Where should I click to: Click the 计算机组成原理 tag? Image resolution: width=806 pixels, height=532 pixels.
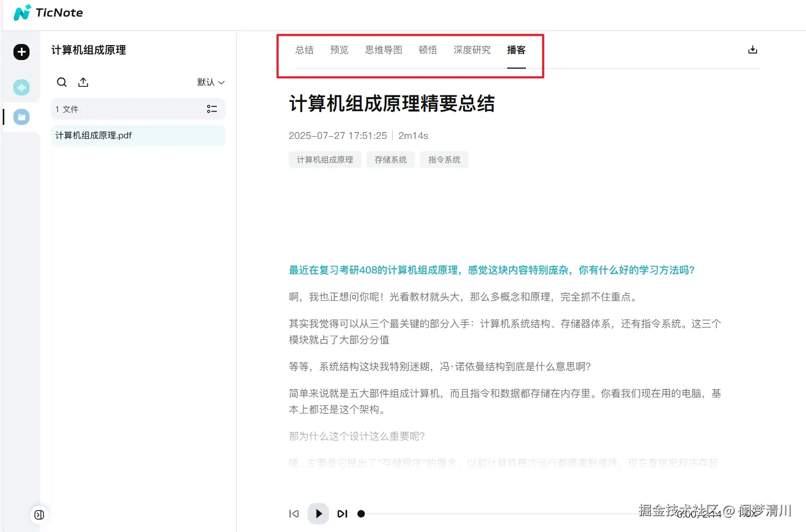click(x=325, y=160)
